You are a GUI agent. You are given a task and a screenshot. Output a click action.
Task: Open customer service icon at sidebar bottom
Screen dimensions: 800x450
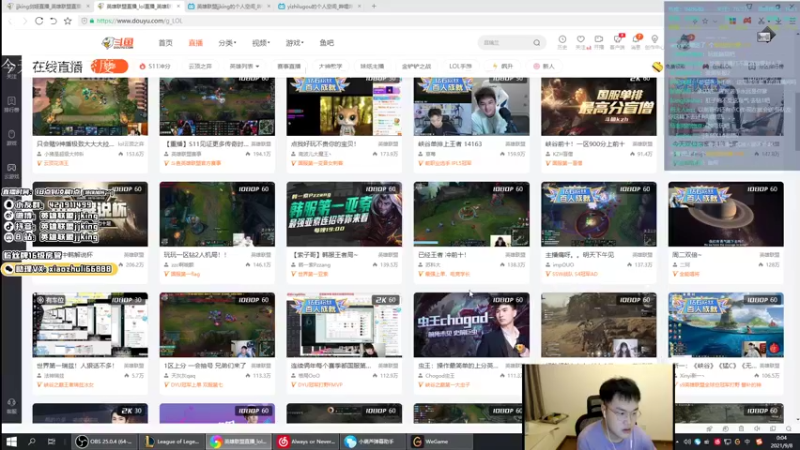coord(11,406)
